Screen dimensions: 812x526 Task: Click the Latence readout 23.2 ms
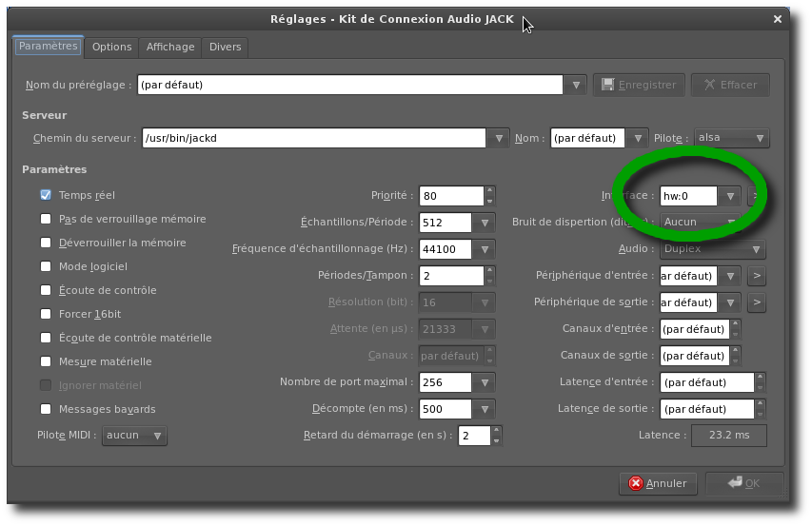(729, 436)
